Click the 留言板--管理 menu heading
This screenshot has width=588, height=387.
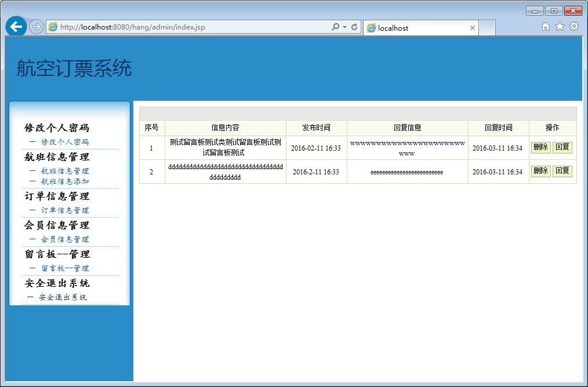pyautogui.click(x=57, y=254)
